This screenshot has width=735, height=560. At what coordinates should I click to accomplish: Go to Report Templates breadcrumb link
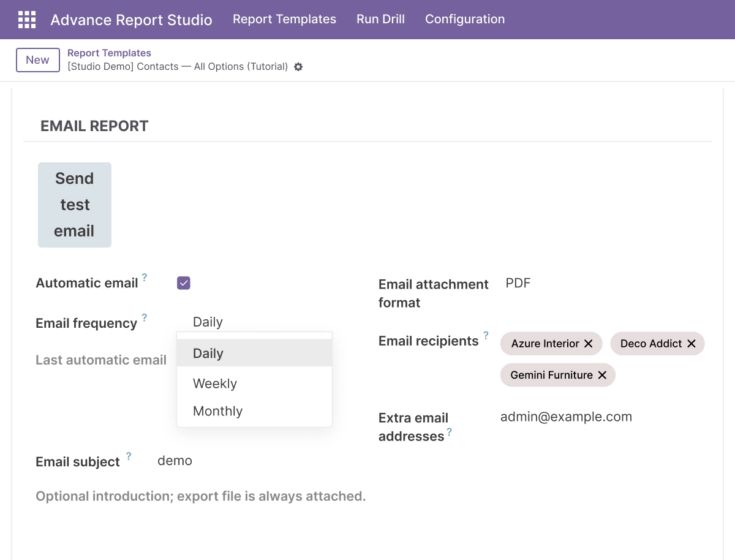tap(109, 53)
